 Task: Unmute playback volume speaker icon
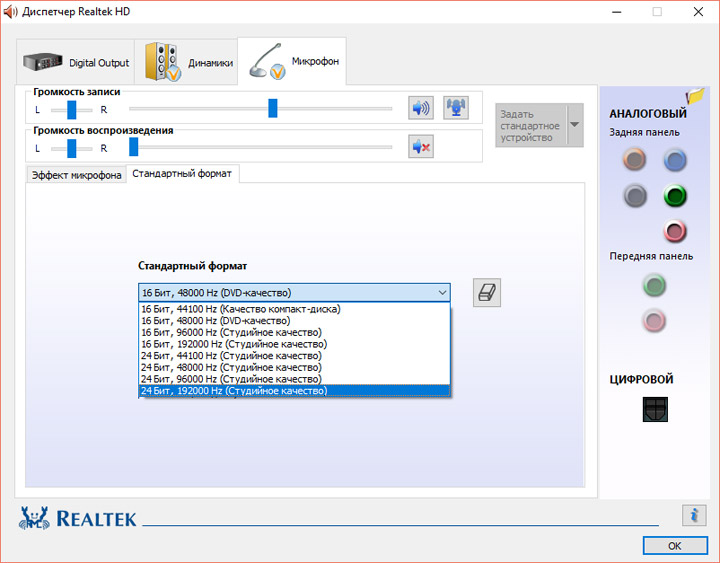[421, 146]
